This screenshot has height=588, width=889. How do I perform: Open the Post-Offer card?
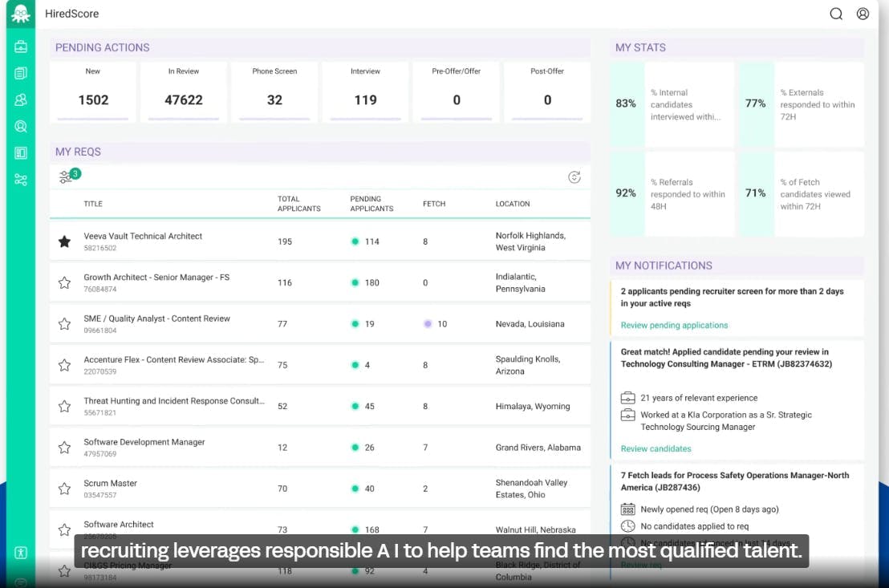click(x=547, y=92)
